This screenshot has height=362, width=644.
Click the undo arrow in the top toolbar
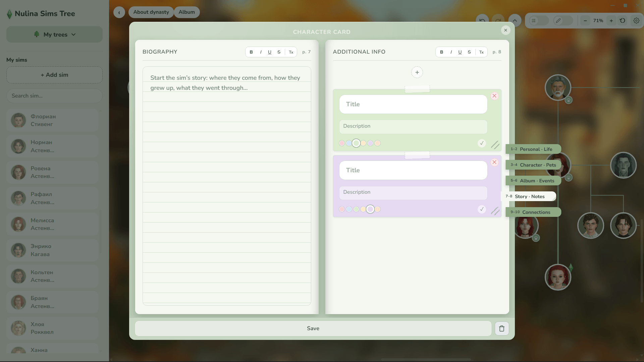[x=482, y=20]
